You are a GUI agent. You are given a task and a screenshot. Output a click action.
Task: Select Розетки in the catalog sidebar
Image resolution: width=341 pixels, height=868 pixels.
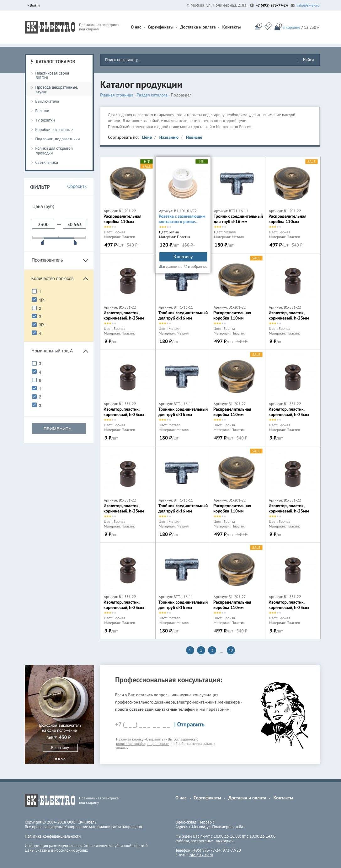tap(42, 111)
